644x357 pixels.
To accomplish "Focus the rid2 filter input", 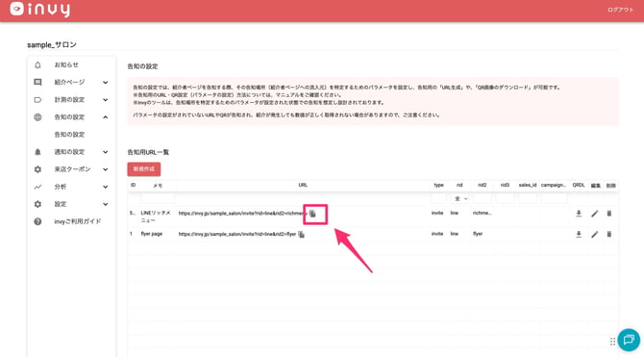I will [x=483, y=198].
